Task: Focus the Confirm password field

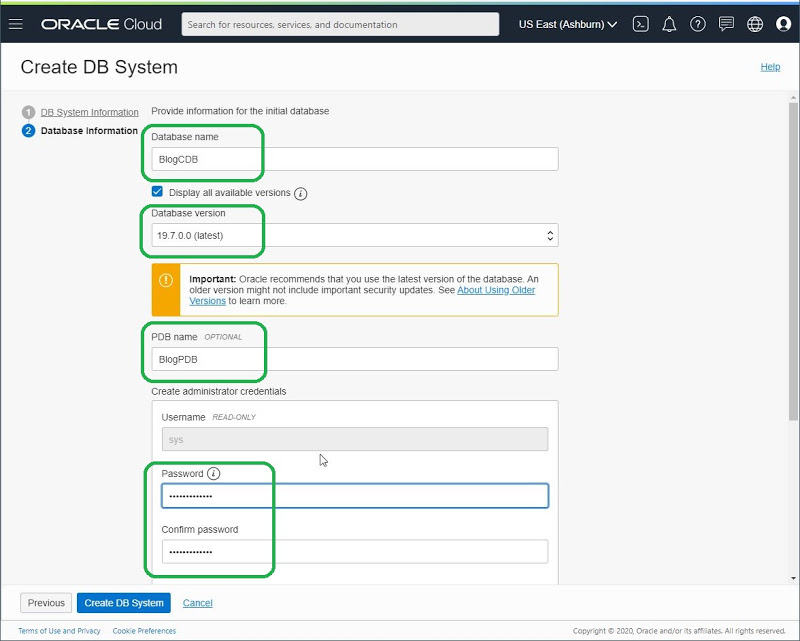Action: 354,552
